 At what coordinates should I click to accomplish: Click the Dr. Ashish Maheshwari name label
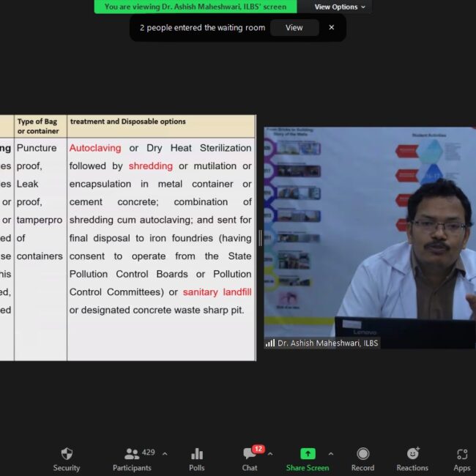(327, 343)
